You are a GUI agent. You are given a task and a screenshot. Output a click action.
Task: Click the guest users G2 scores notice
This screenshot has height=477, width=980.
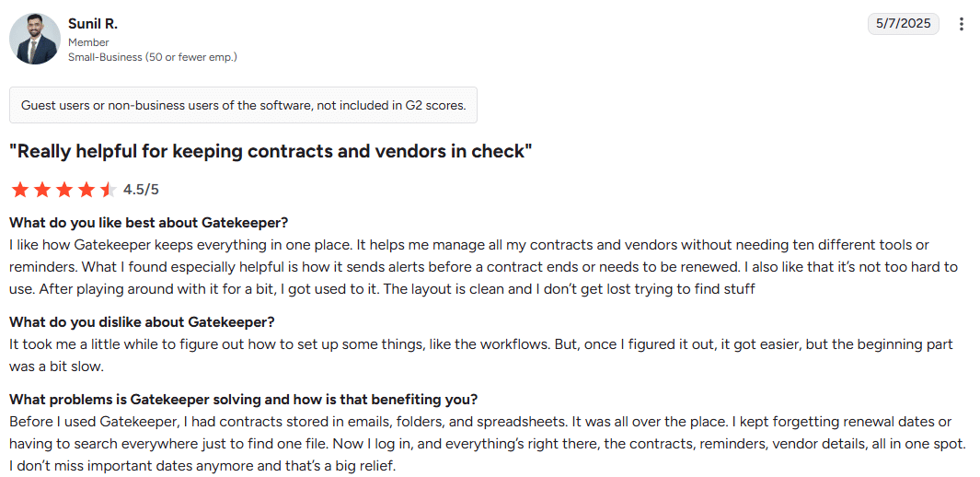tap(243, 105)
